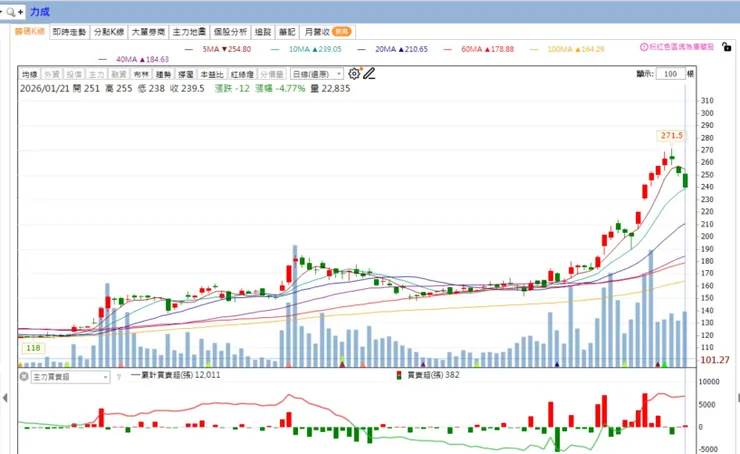
Task: Toggle the 投信 overlay button
Action: [74, 74]
